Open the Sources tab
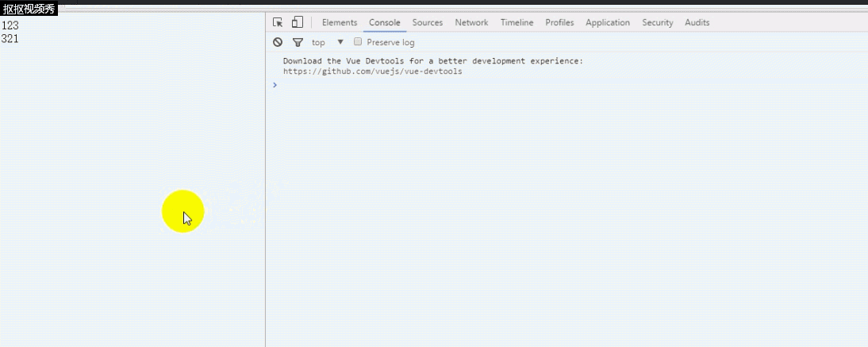The width and height of the screenshot is (868, 347). tap(428, 23)
